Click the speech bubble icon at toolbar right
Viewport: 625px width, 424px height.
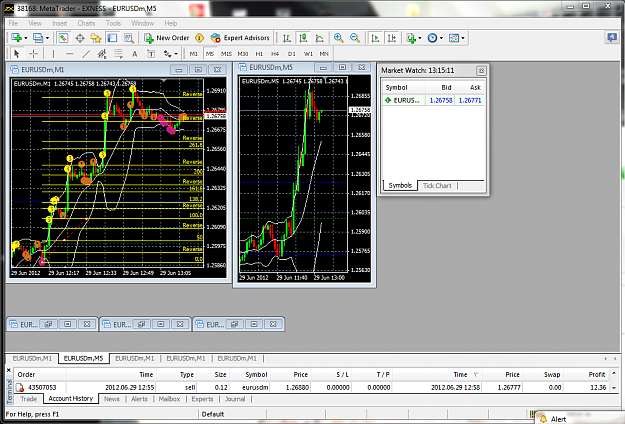coord(611,37)
